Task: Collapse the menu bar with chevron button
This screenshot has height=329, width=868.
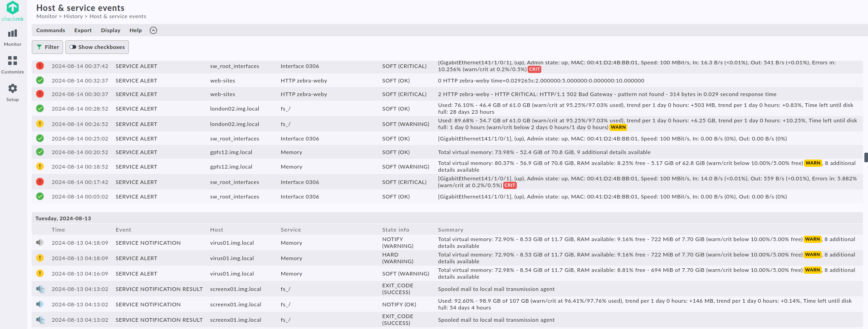Action: click(x=153, y=30)
